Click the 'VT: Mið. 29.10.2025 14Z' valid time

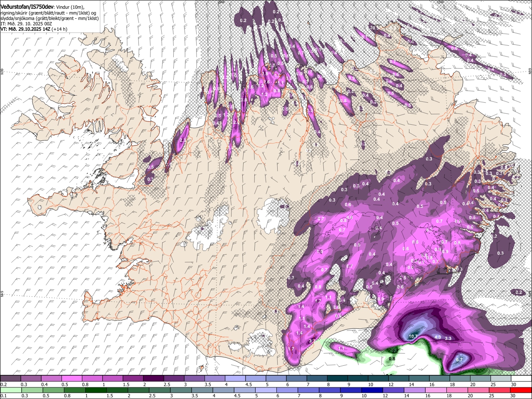pos(25,29)
